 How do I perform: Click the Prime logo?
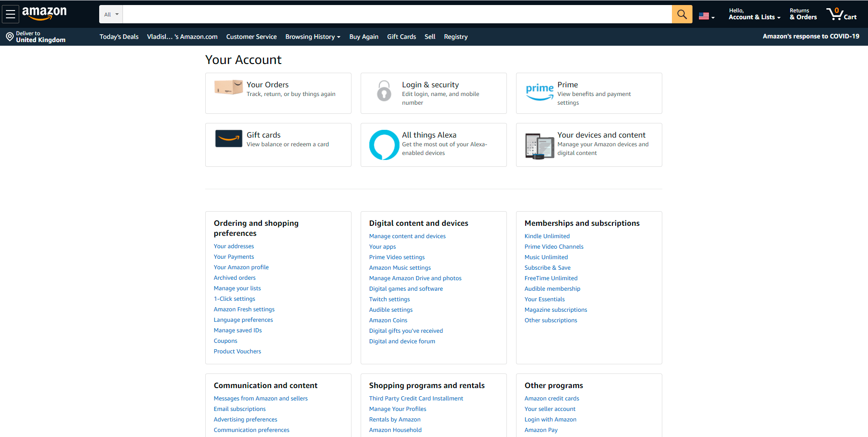pos(540,92)
